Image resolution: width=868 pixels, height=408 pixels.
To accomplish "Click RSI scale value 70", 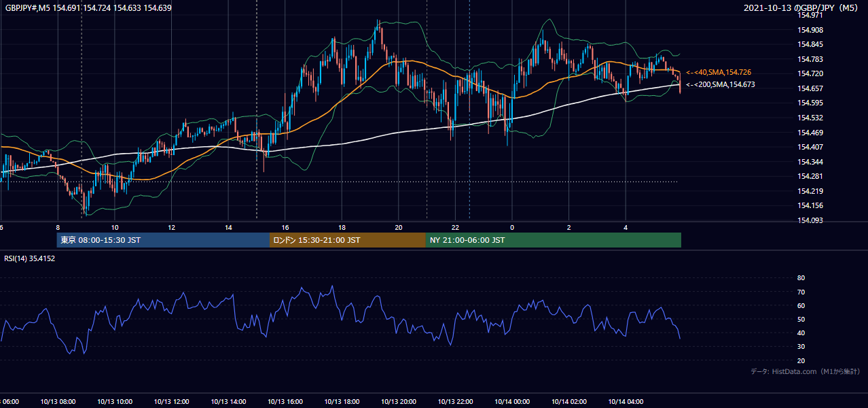I will click(x=801, y=292).
